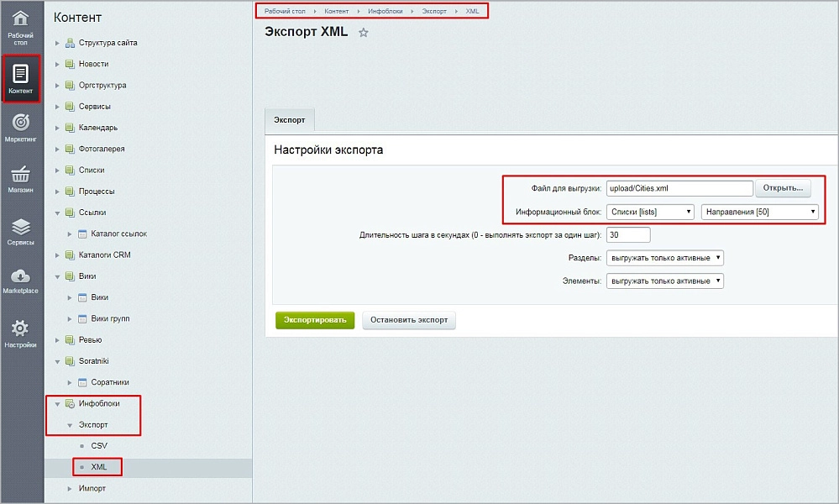
Task: Expand the Импорт tree node
Action: (70, 489)
